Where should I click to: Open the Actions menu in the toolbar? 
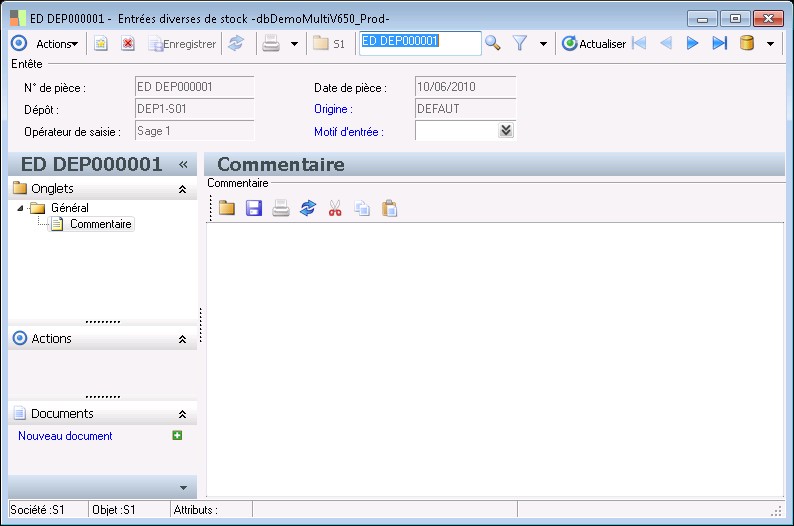point(57,44)
